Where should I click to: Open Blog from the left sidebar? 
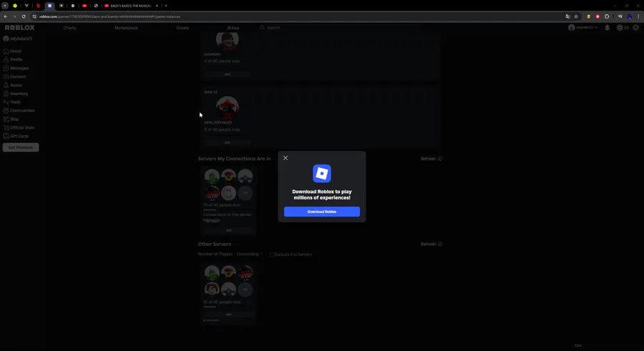click(11, 119)
